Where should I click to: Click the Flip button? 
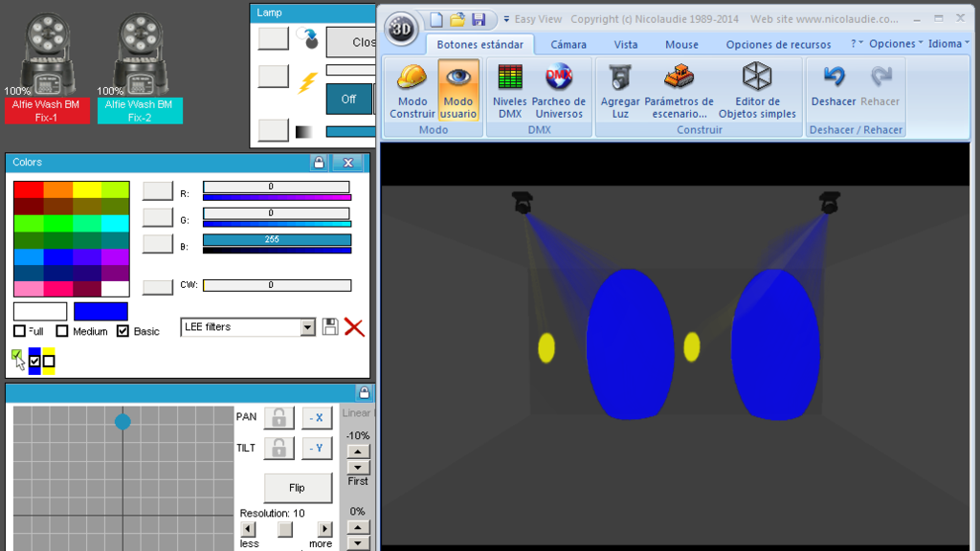click(x=298, y=488)
